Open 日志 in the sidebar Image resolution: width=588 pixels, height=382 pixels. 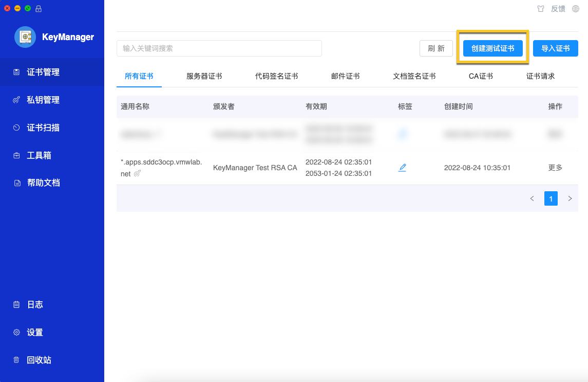(x=52, y=305)
